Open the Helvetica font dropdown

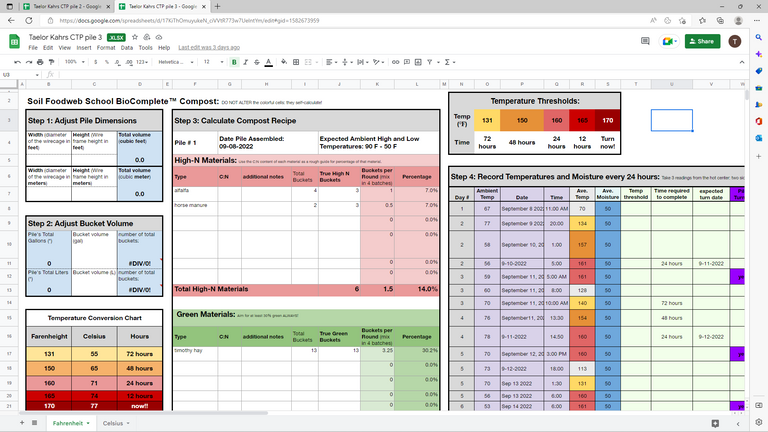[176, 62]
